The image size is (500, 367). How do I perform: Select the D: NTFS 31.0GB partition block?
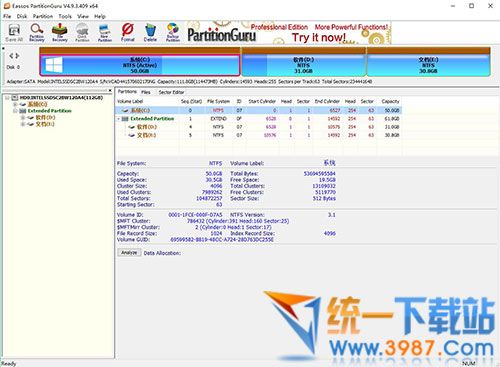pyautogui.click(x=303, y=65)
